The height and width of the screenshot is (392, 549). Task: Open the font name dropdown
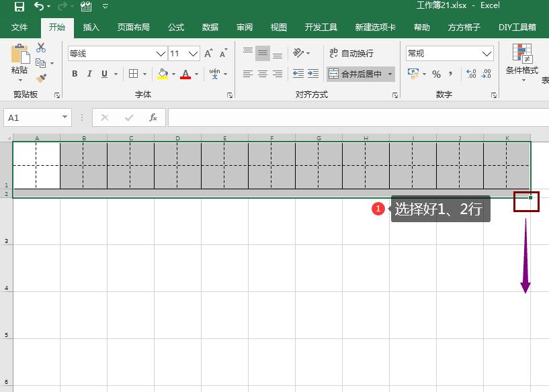coord(160,53)
